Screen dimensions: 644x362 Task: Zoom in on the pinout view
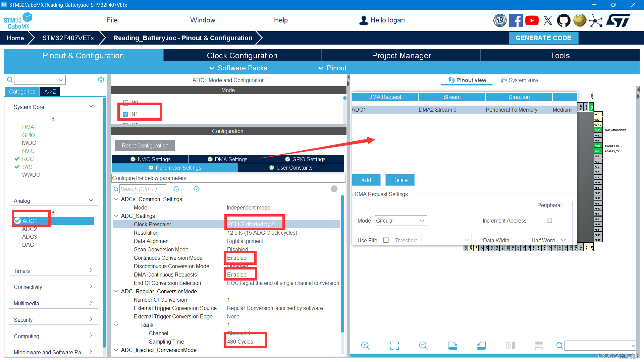[x=365, y=346]
